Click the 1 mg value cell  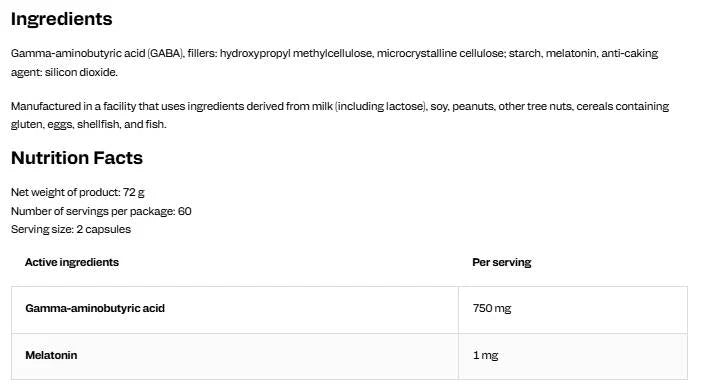(x=573, y=356)
